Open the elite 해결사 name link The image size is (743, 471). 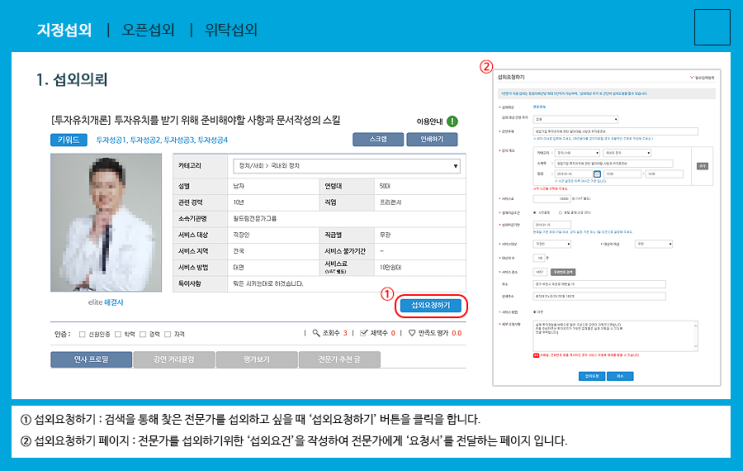pos(106,302)
